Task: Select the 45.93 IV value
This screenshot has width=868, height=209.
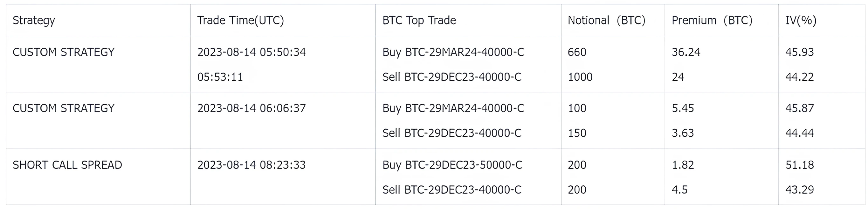Action: (800, 52)
